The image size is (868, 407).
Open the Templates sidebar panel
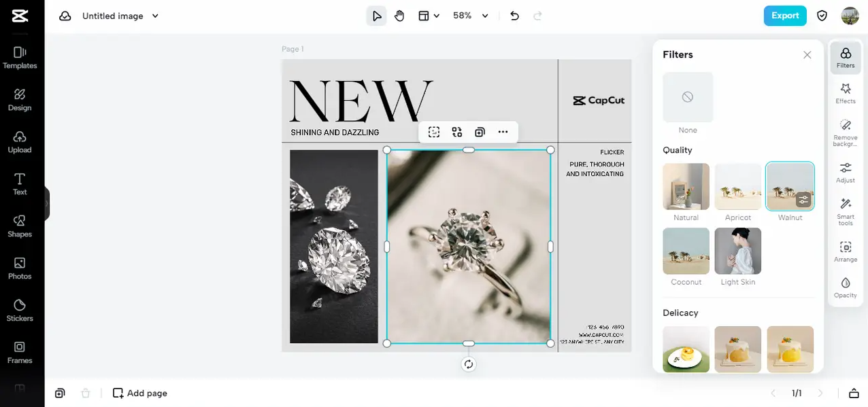pos(20,58)
